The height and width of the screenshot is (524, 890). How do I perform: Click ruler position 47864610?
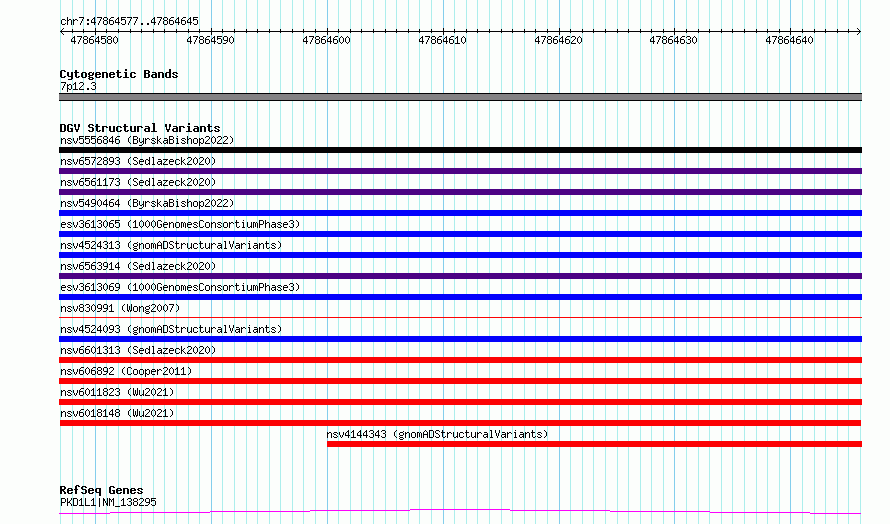click(442, 40)
